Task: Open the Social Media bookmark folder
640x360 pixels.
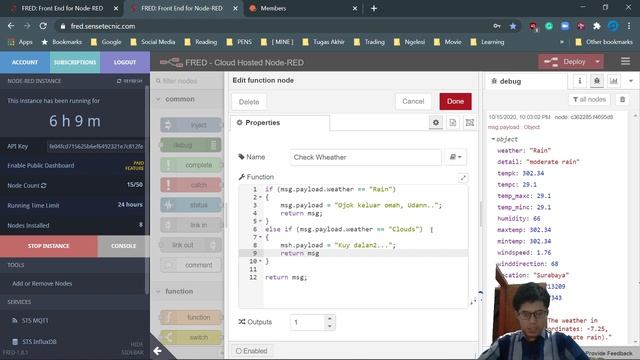Action: pos(153,42)
